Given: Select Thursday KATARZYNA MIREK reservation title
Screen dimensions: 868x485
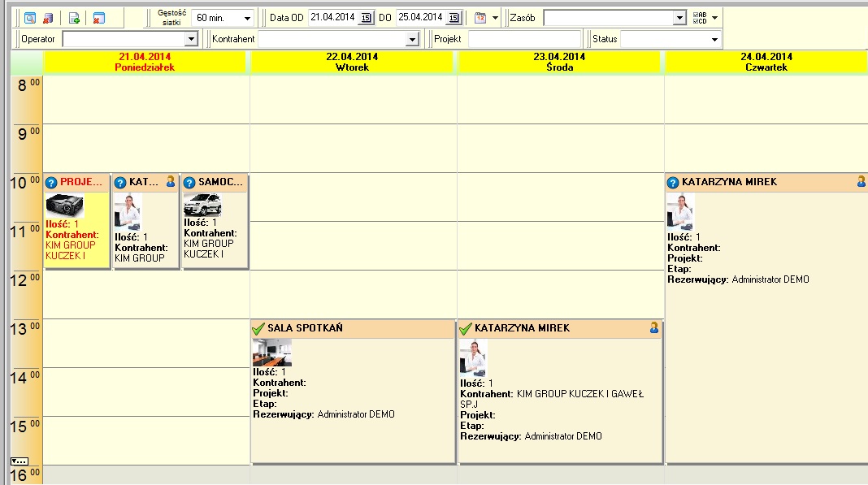Looking at the screenshot, I should (x=730, y=182).
